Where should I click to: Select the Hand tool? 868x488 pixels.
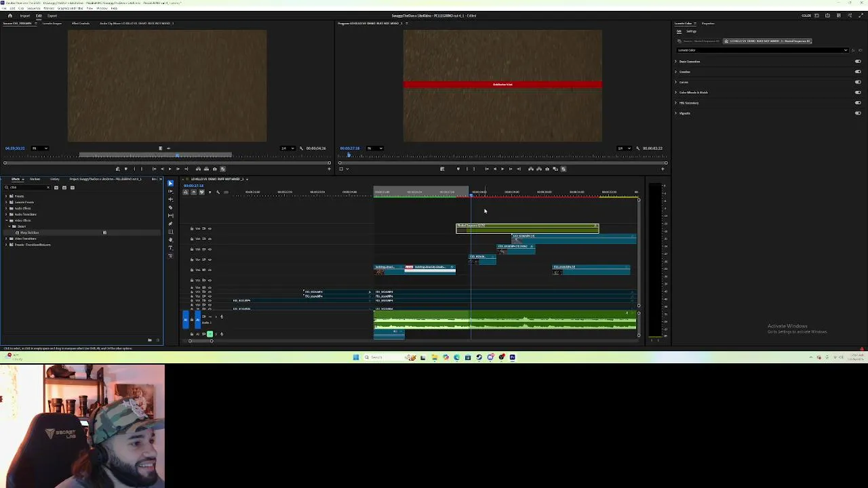coord(170,240)
